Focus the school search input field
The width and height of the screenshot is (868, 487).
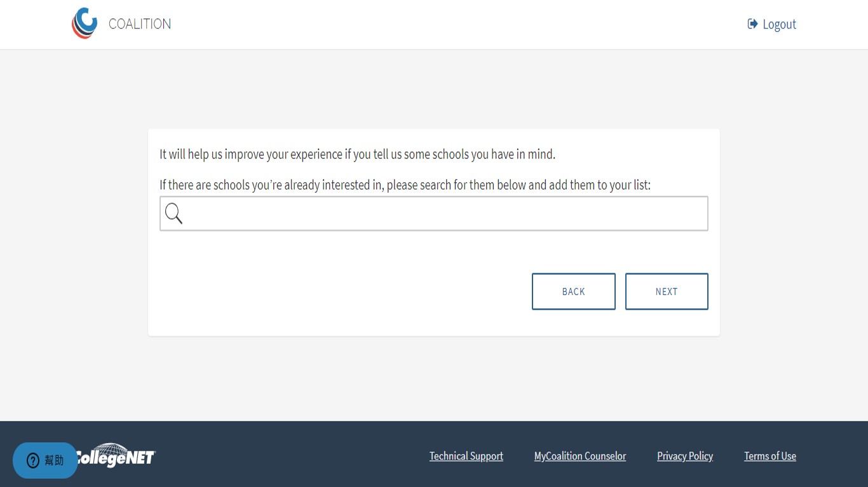(445, 214)
